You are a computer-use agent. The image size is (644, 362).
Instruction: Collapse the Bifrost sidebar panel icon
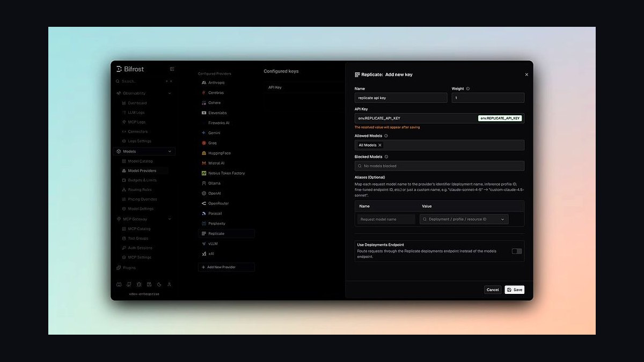[172, 69]
